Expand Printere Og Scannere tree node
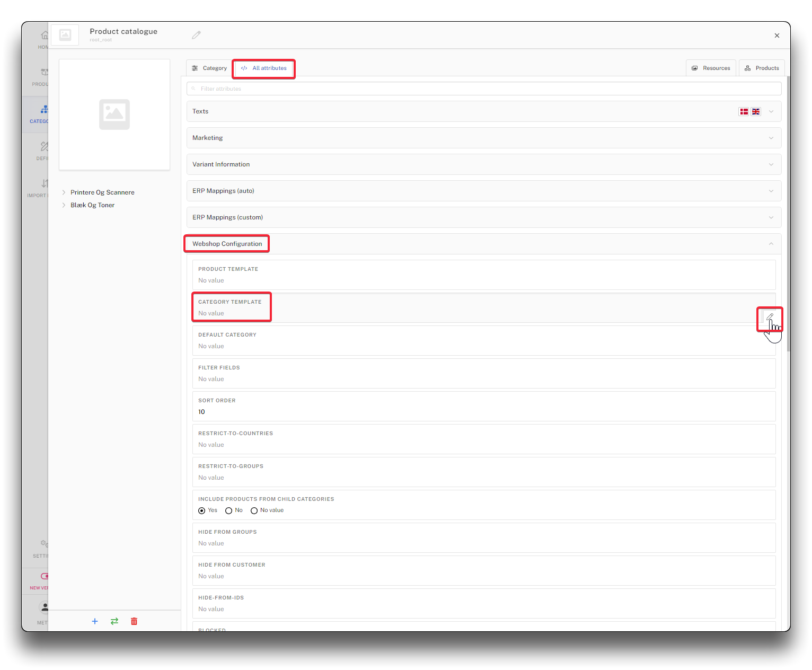The image size is (812, 670). (64, 192)
